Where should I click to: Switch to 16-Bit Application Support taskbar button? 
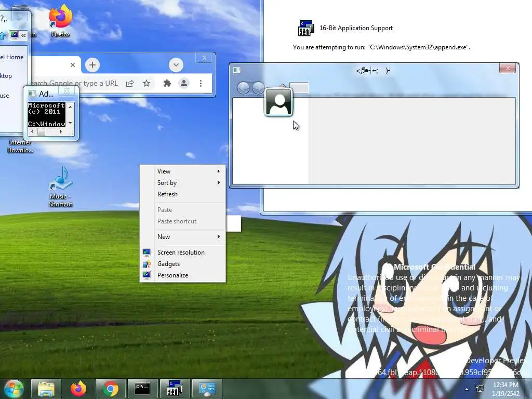pos(175,389)
